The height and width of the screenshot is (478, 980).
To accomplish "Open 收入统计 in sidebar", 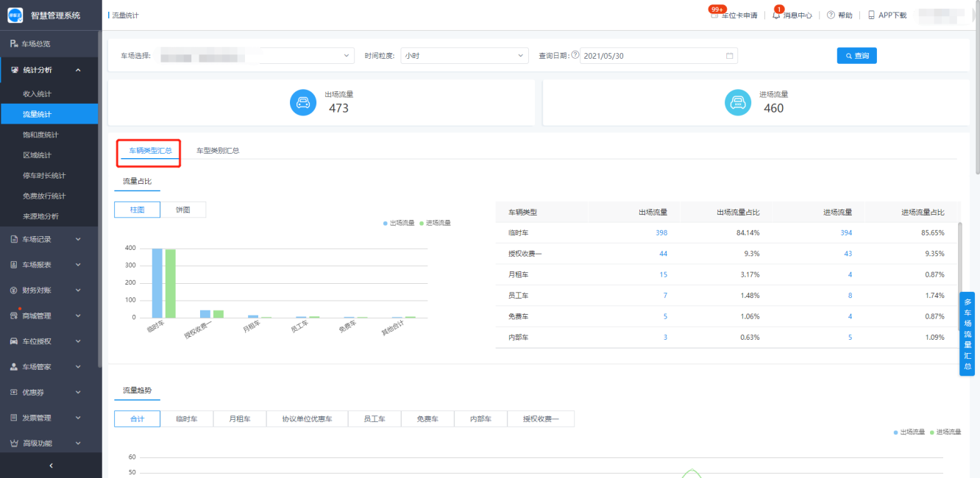I will click(37, 94).
